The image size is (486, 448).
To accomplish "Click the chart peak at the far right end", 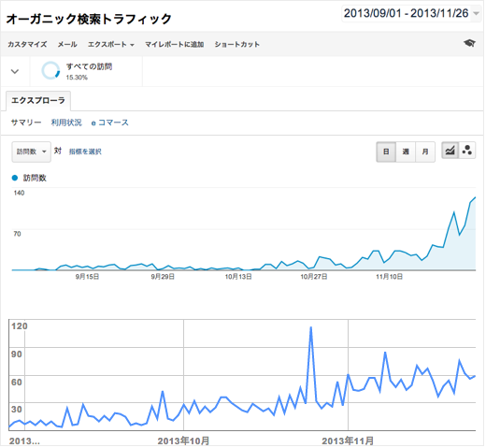I will [475, 197].
